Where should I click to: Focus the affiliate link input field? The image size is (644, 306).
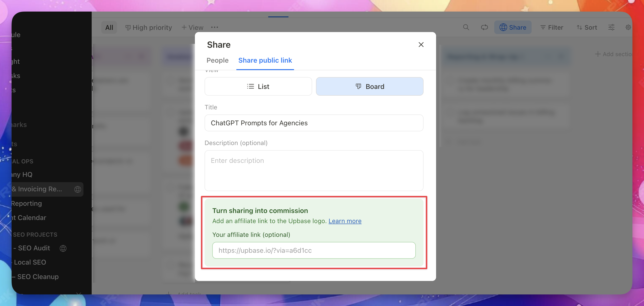coord(314,250)
